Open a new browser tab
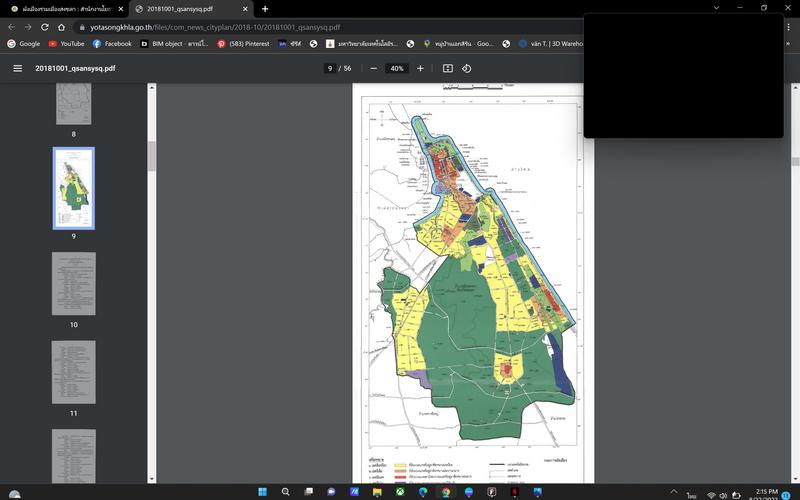 pos(265,8)
